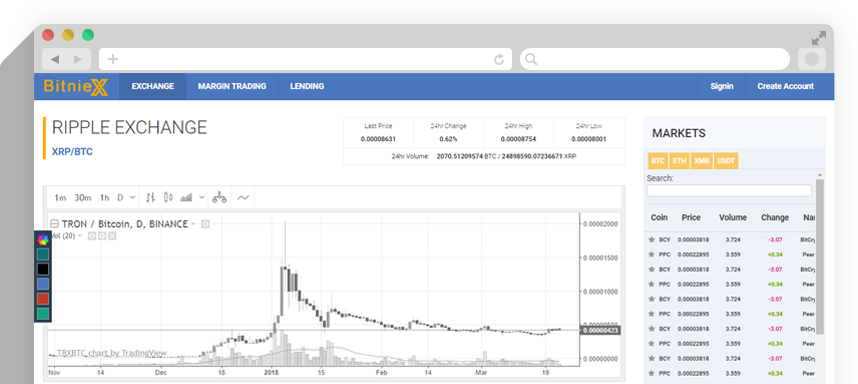The width and height of the screenshot is (858, 384).
Task: Click the Create Account button
Action: click(785, 86)
